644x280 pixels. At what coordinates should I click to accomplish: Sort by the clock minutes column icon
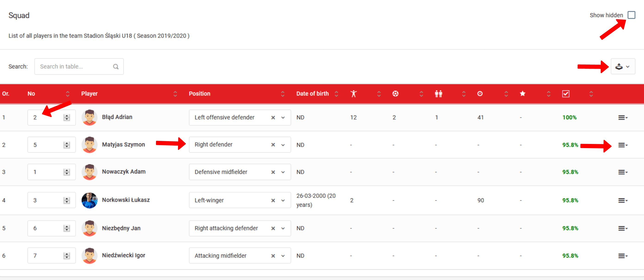tap(480, 93)
